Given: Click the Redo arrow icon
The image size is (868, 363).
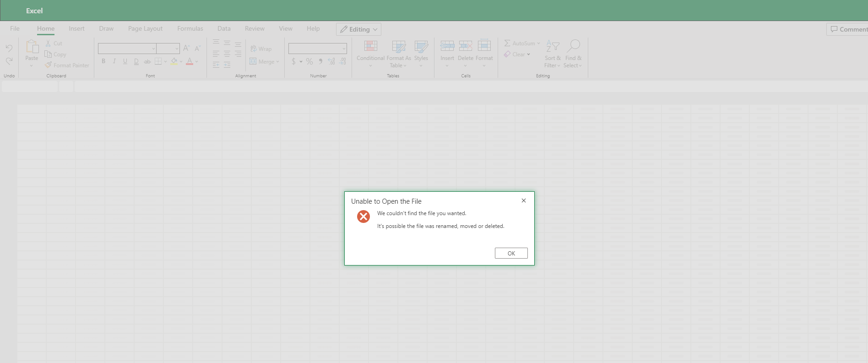Looking at the screenshot, I should [9, 61].
